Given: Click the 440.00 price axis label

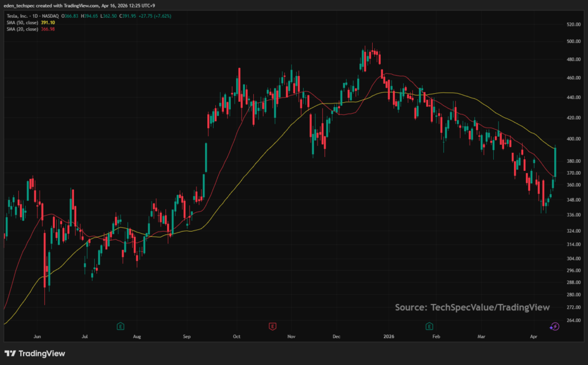Looking at the screenshot, I should tap(574, 97).
